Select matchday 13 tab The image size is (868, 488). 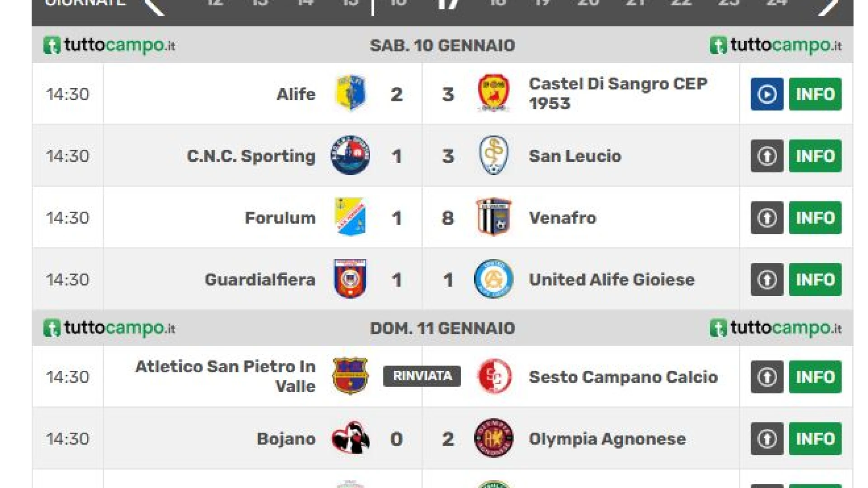tap(260, 4)
